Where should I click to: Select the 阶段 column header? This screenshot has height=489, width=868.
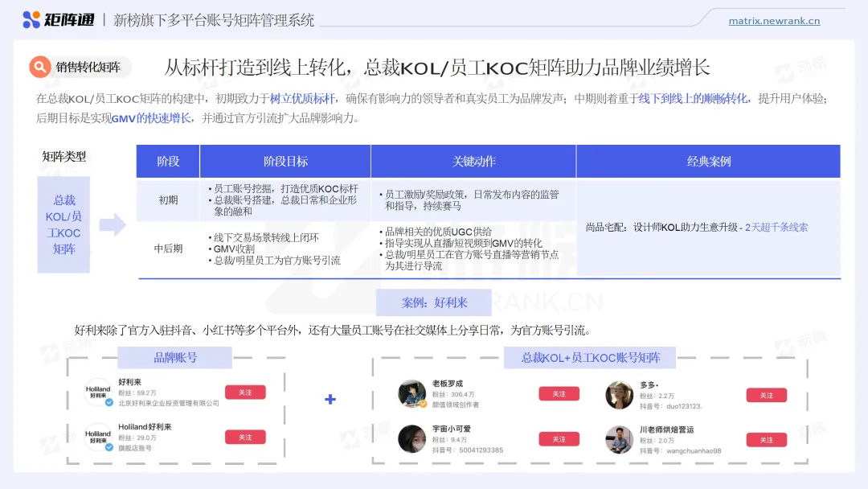(168, 161)
